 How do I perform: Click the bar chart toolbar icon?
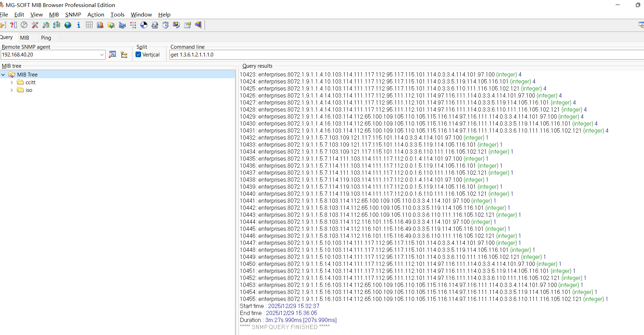click(100, 25)
